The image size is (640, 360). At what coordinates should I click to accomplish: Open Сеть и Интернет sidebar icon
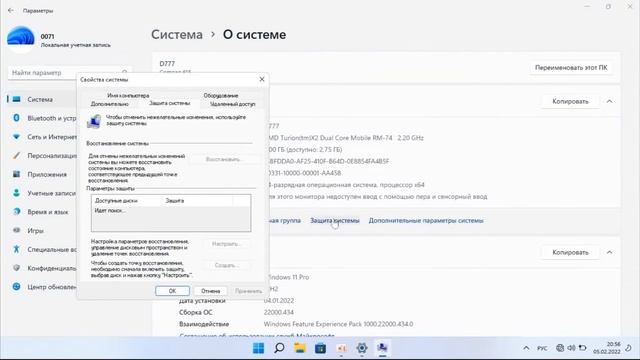coord(16,137)
